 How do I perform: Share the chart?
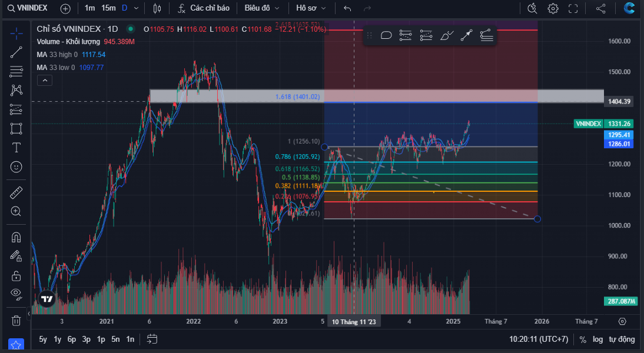tap(600, 8)
